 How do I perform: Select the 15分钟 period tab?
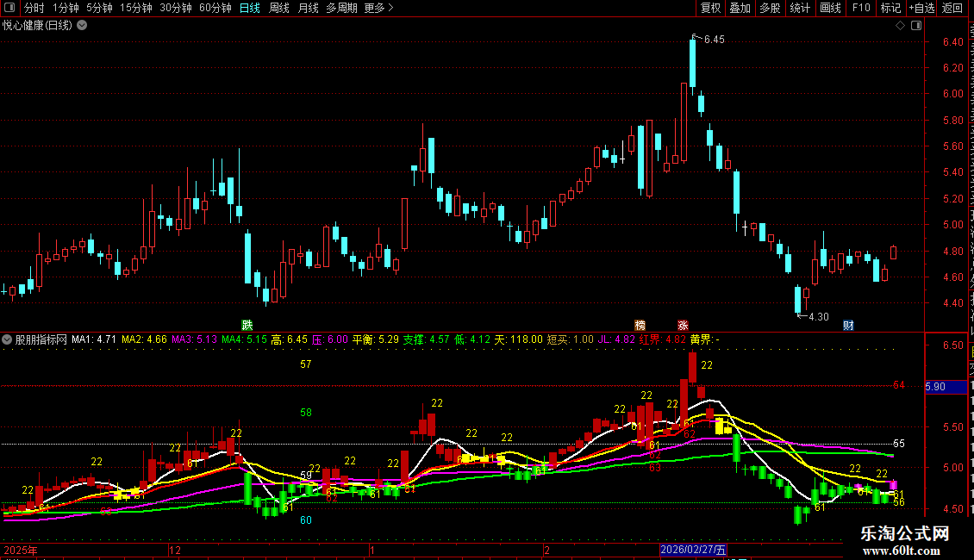(x=136, y=8)
